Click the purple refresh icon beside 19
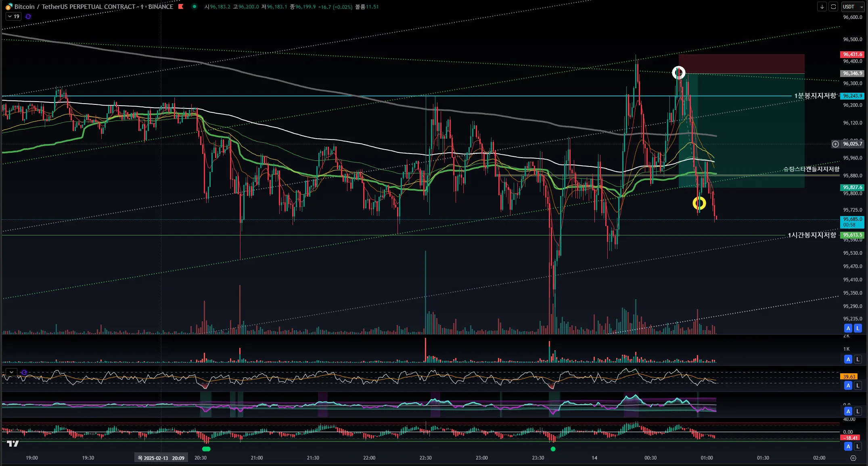868x466 pixels. tap(28, 17)
